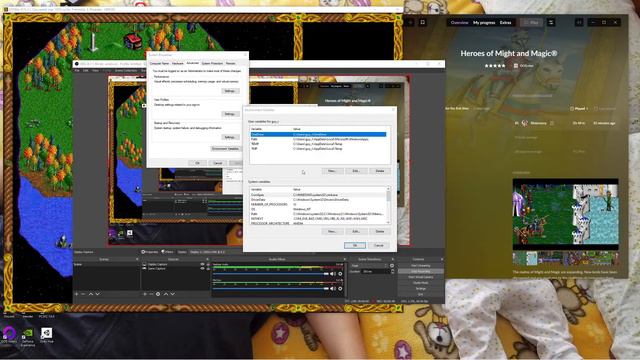Viewport: 640px width, 360px height.
Task: Toggle visibility eye for Display Capture source
Action: pos(202,264)
